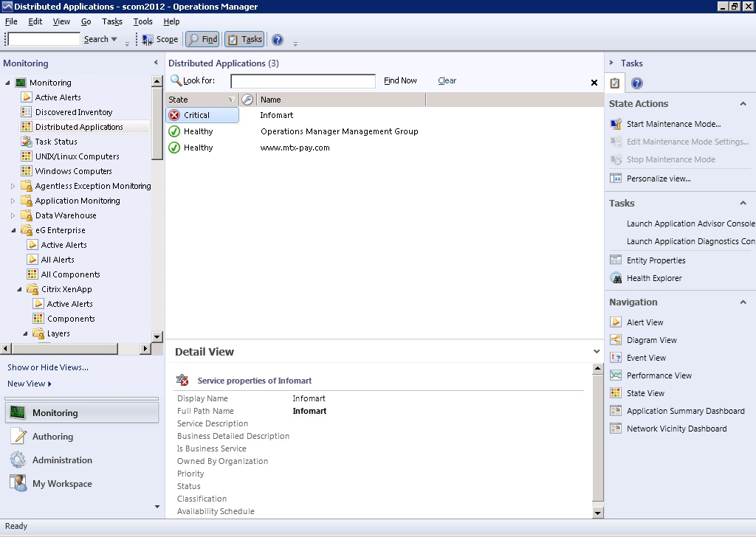Click the Citrix XenApp Components view icon

click(38, 319)
